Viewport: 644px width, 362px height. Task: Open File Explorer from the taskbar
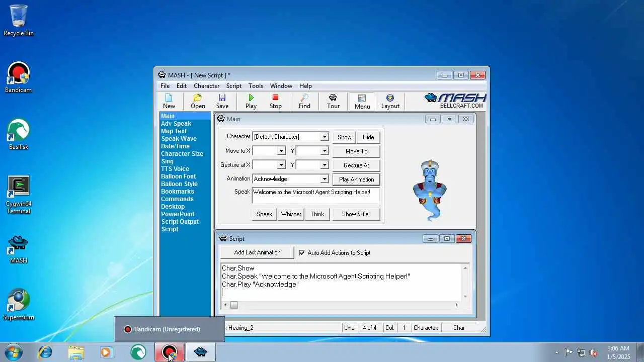tap(76, 352)
